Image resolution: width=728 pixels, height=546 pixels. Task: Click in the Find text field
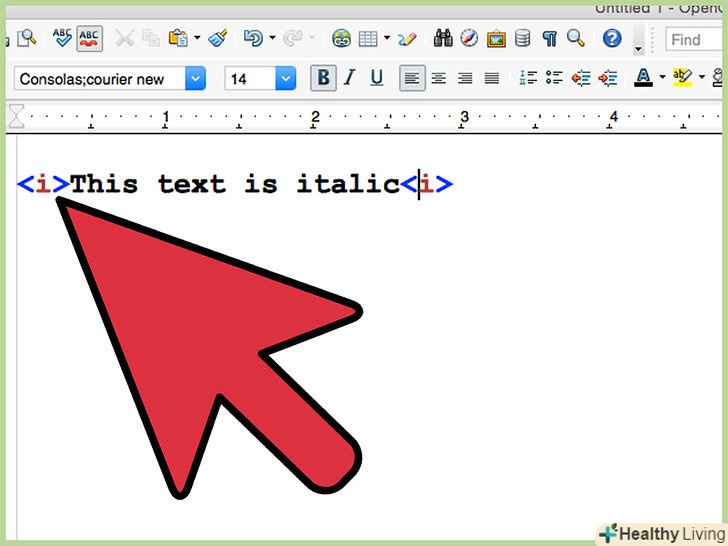point(697,40)
